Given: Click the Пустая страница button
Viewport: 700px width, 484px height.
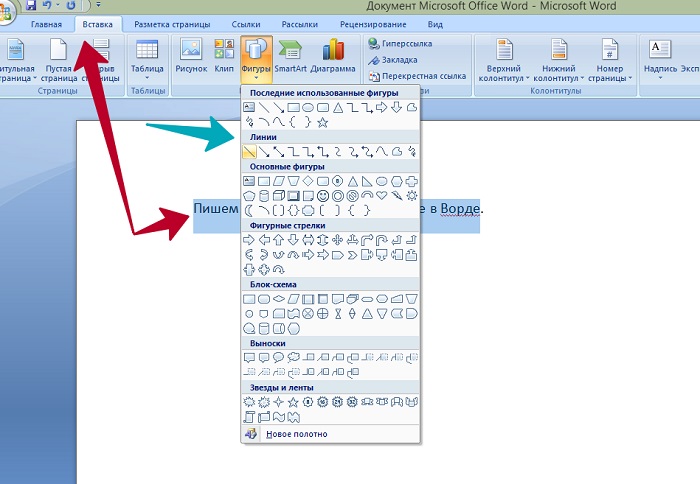Looking at the screenshot, I should 58,60.
